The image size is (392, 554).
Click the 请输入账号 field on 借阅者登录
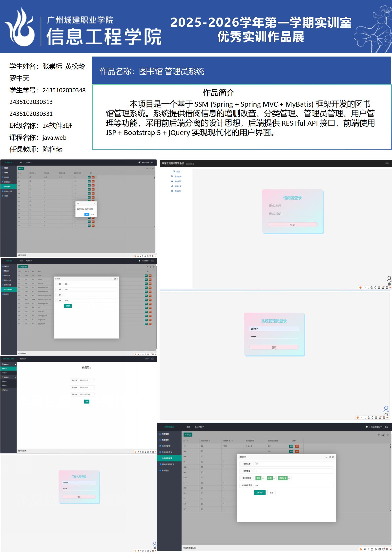[x=292, y=206]
